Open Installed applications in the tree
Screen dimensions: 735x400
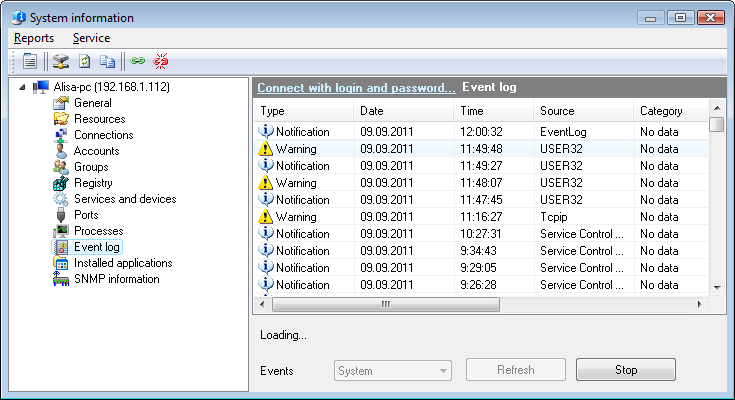pyautogui.click(x=122, y=263)
